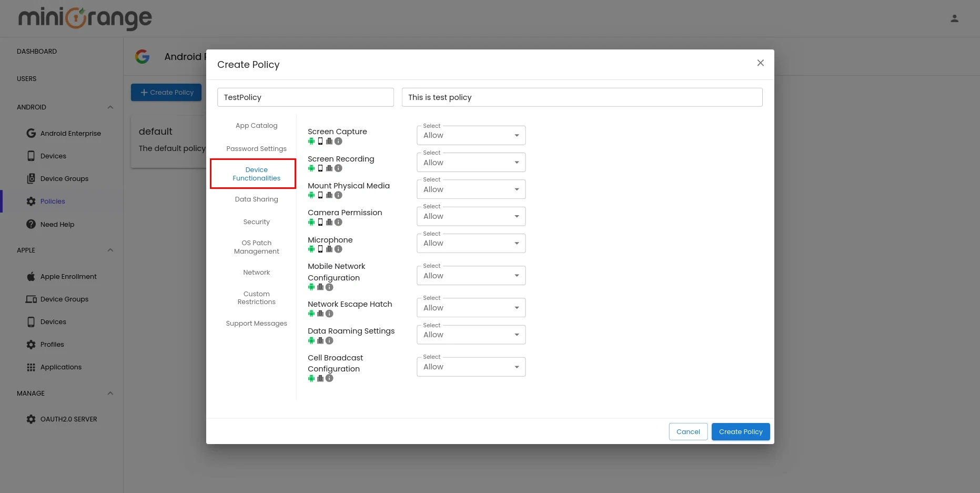Click the Create Policy button
This screenshot has height=493, width=980.
pyautogui.click(x=740, y=431)
